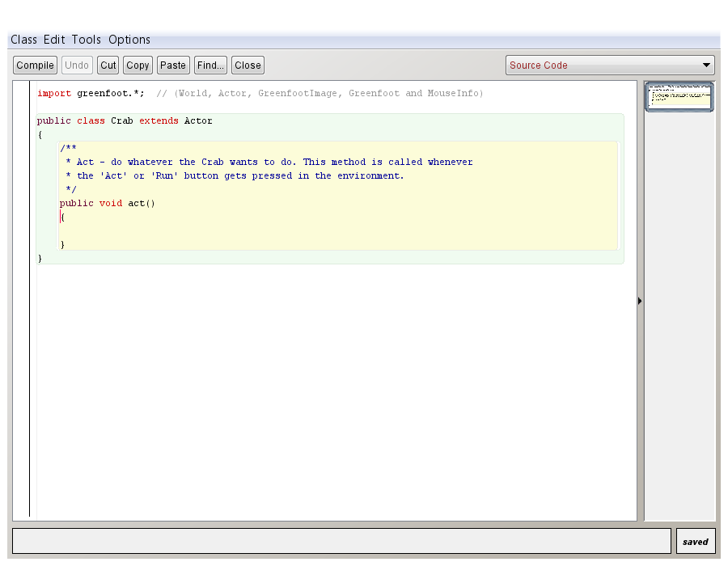Click the 'public void act()' method header
The height and width of the screenshot is (566, 728).
107,203
